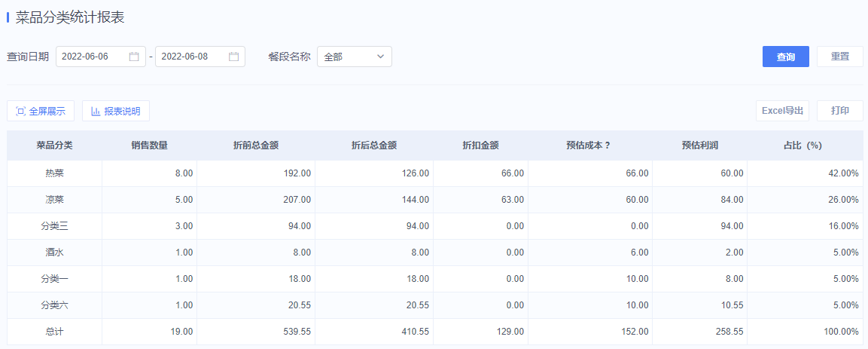This screenshot has width=868, height=349.
Task: Click the report description chart icon
Action: click(x=96, y=112)
